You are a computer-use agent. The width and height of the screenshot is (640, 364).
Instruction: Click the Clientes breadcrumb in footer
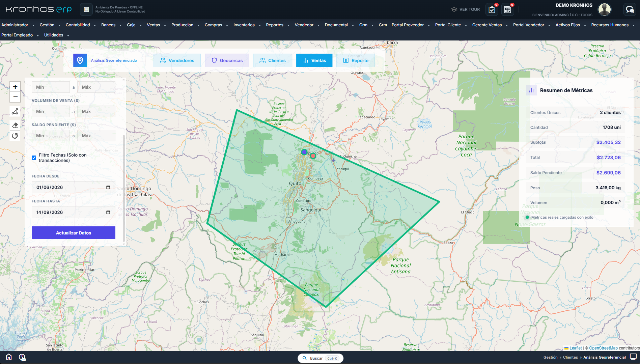(x=571, y=357)
